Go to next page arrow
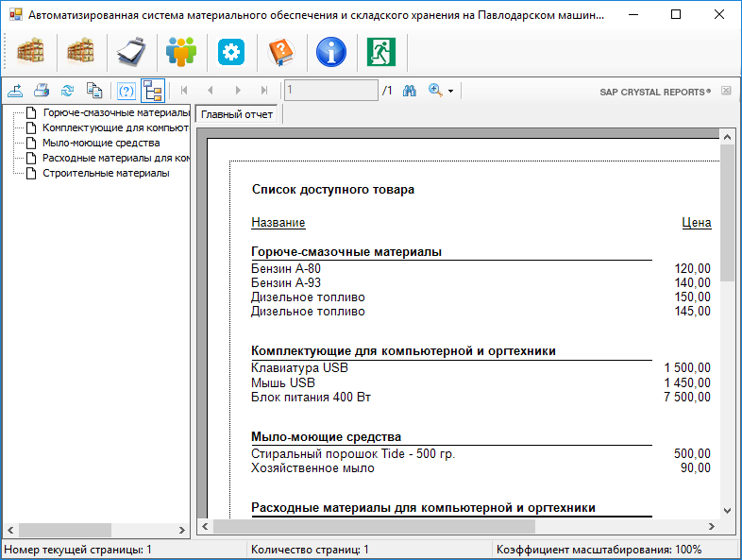The height and width of the screenshot is (560, 742). [238, 91]
